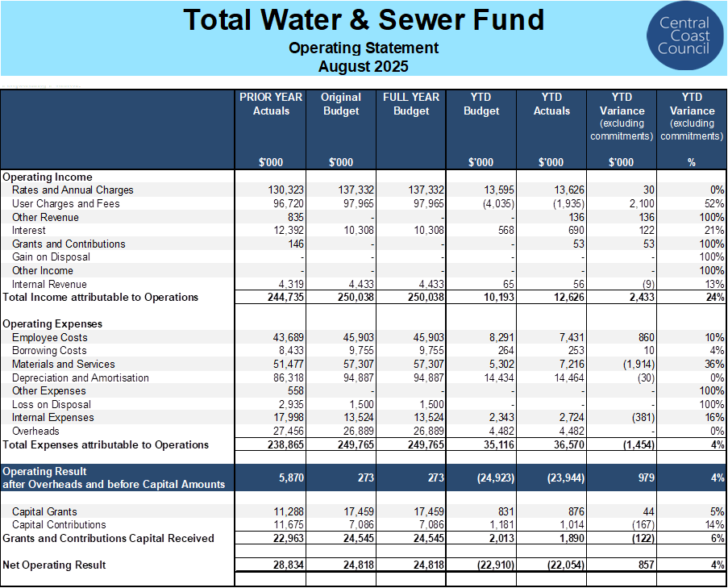
Task: Select the Total Water & Sewer Fund title
Action: coord(364,19)
